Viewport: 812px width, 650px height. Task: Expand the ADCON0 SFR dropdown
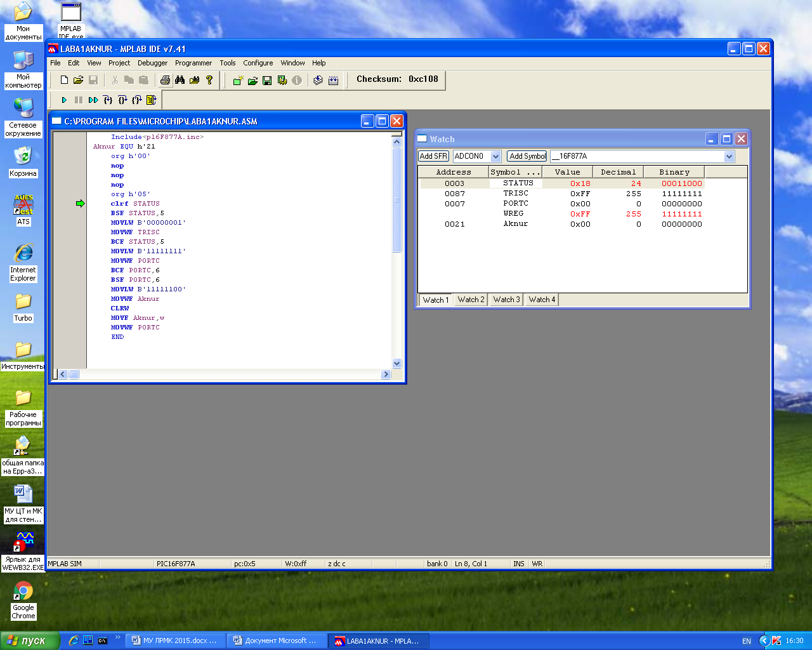point(496,156)
